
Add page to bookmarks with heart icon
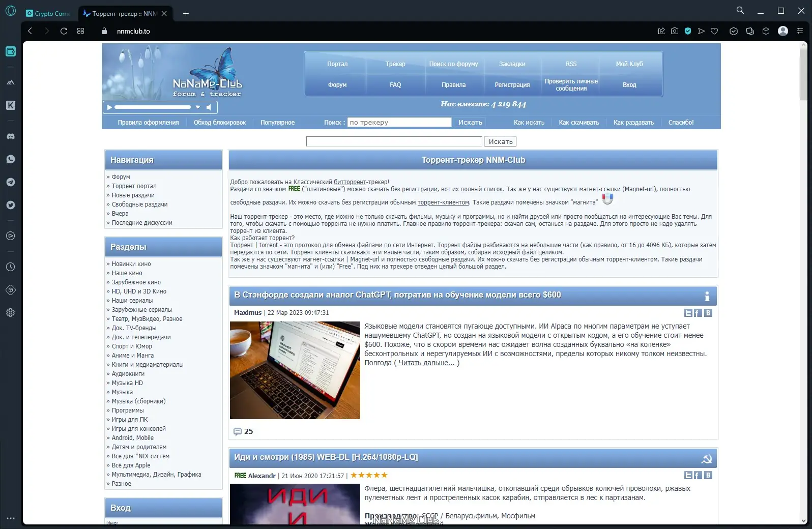point(714,31)
